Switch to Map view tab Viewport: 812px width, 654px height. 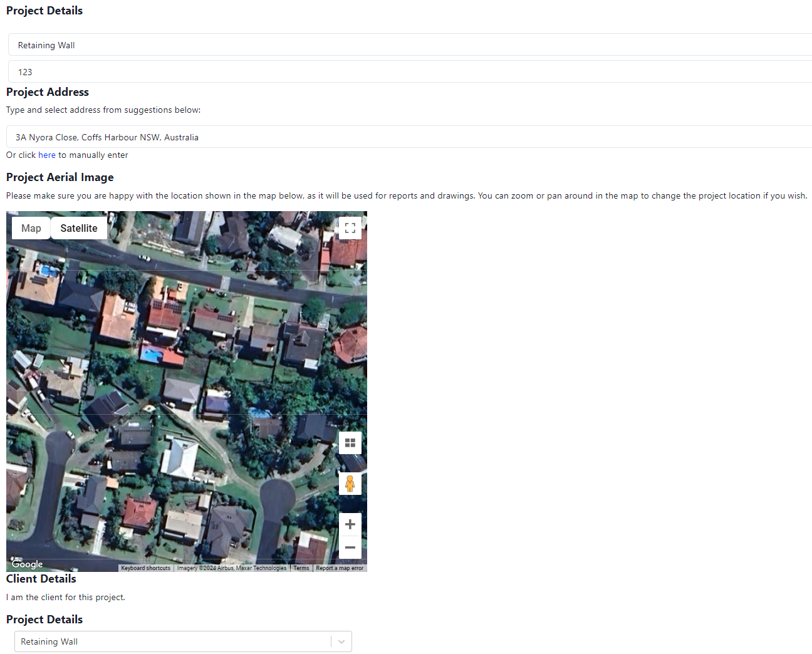click(x=31, y=228)
